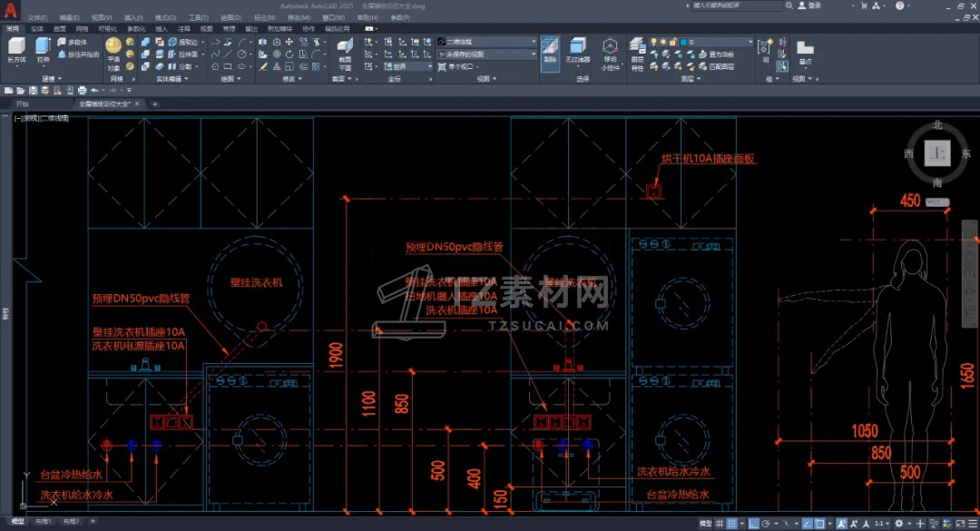Click the Save icon in quick access toolbar
Image resolution: width=980 pixels, height=531 pixels.
click(x=34, y=91)
